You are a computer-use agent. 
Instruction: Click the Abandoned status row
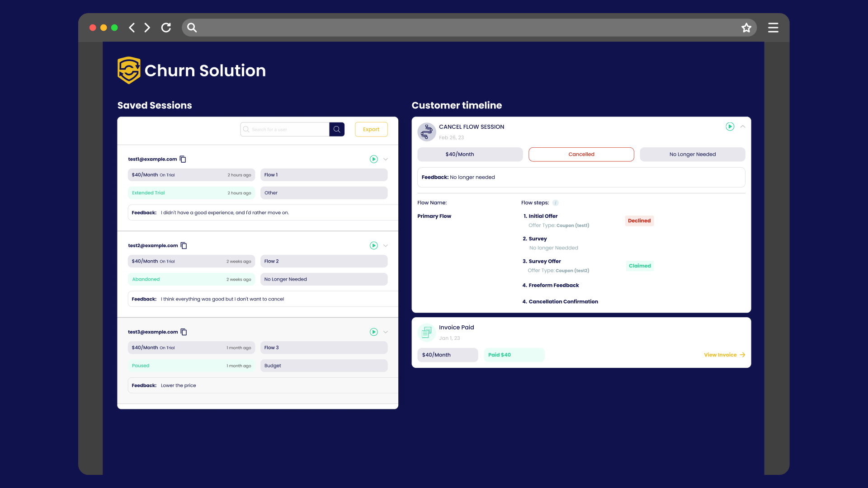(191, 279)
